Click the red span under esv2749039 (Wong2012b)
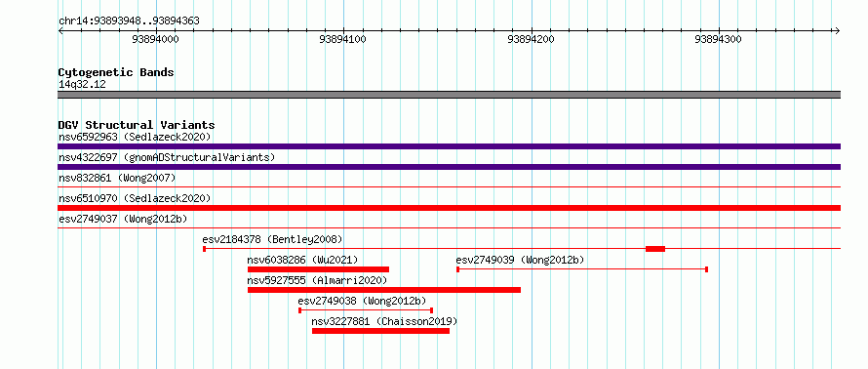This screenshot has height=369, width=868. click(x=582, y=269)
